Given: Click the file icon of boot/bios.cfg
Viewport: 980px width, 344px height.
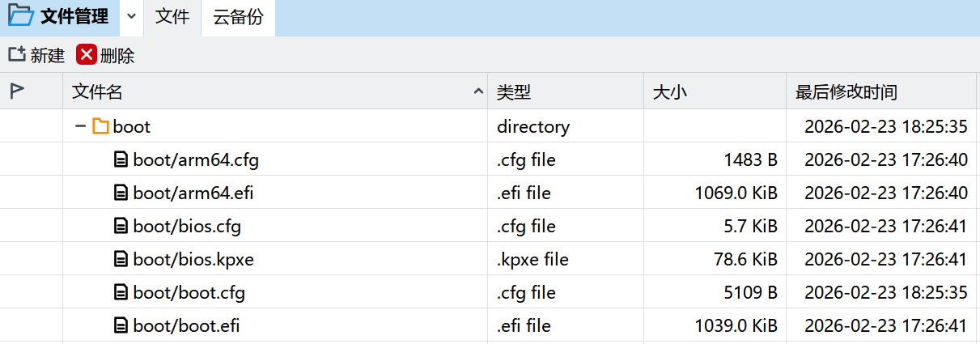Looking at the screenshot, I should point(121,226).
